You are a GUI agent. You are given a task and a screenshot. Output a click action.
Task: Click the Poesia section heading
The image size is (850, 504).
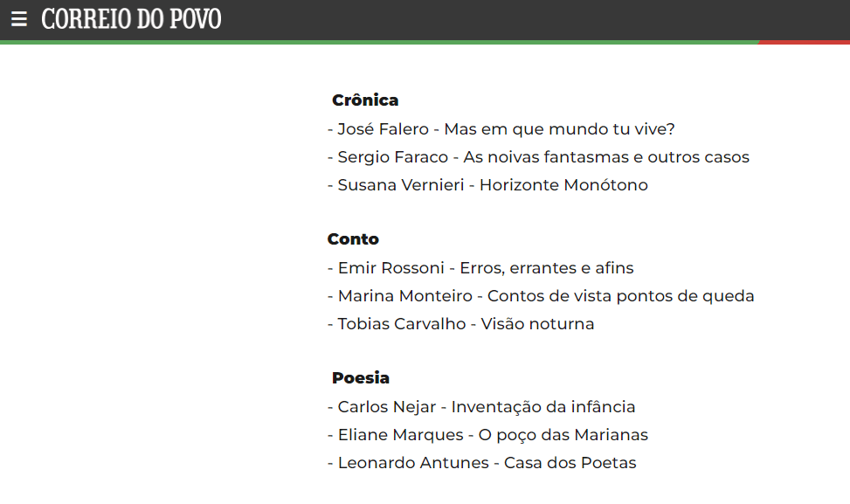point(360,378)
